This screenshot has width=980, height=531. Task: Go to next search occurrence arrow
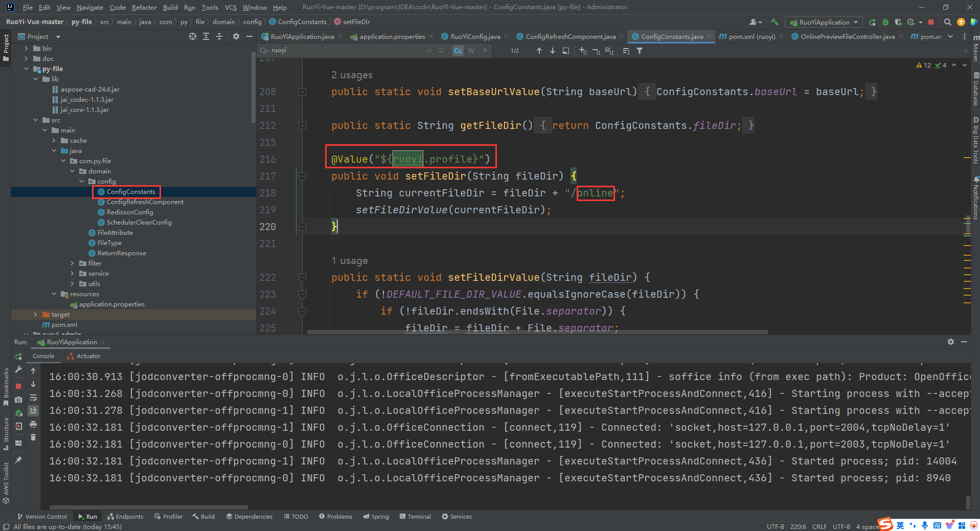552,51
